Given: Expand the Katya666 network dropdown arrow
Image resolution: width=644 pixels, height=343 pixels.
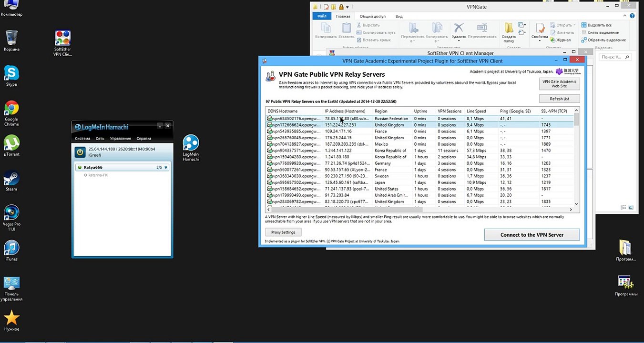Looking at the screenshot, I should [x=166, y=168].
